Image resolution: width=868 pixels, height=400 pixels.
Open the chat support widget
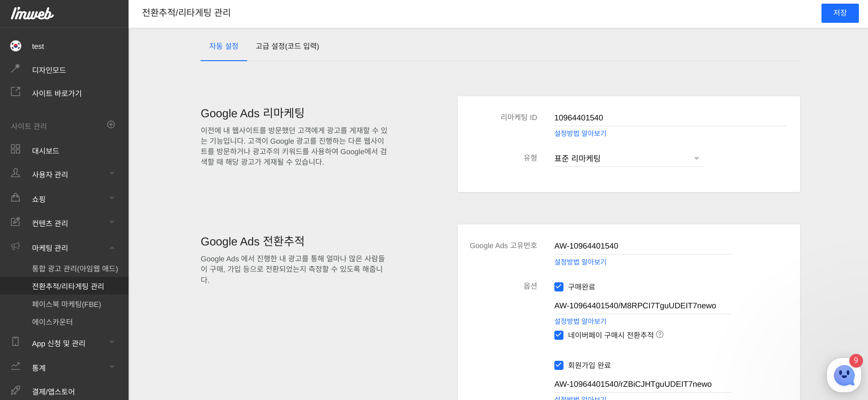pyautogui.click(x=844, y=375)
